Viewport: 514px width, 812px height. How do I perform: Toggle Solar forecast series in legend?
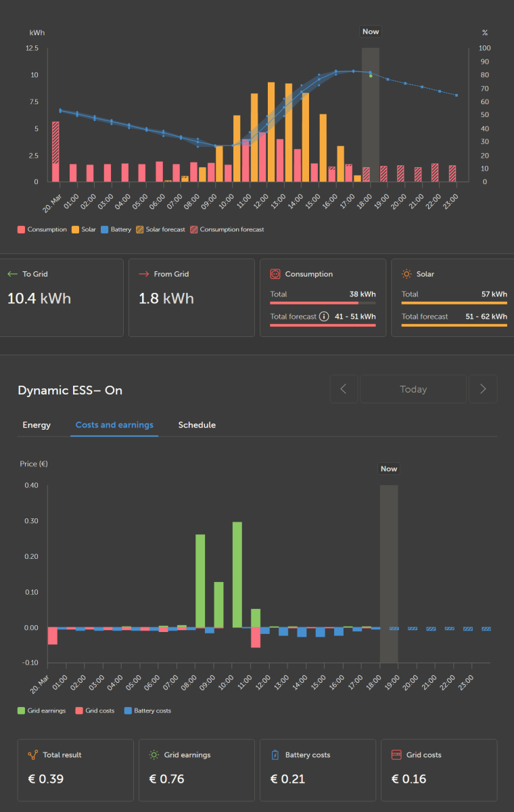coord(160,229)
